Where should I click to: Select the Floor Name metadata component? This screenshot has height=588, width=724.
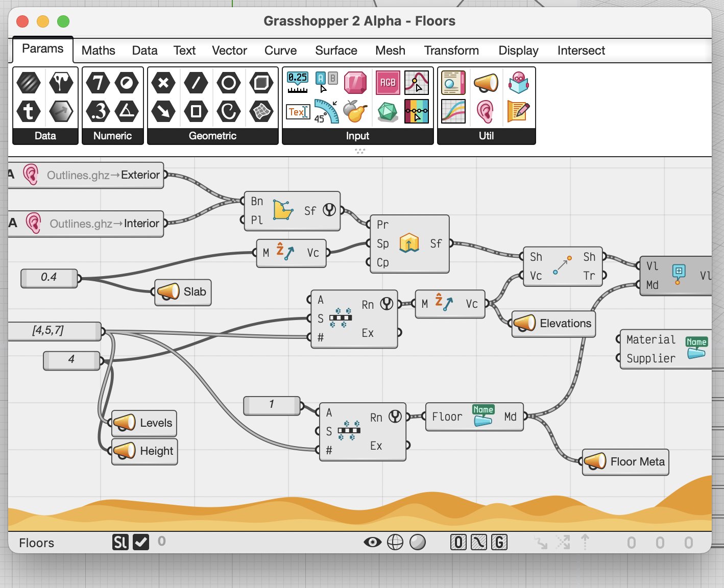474,417
